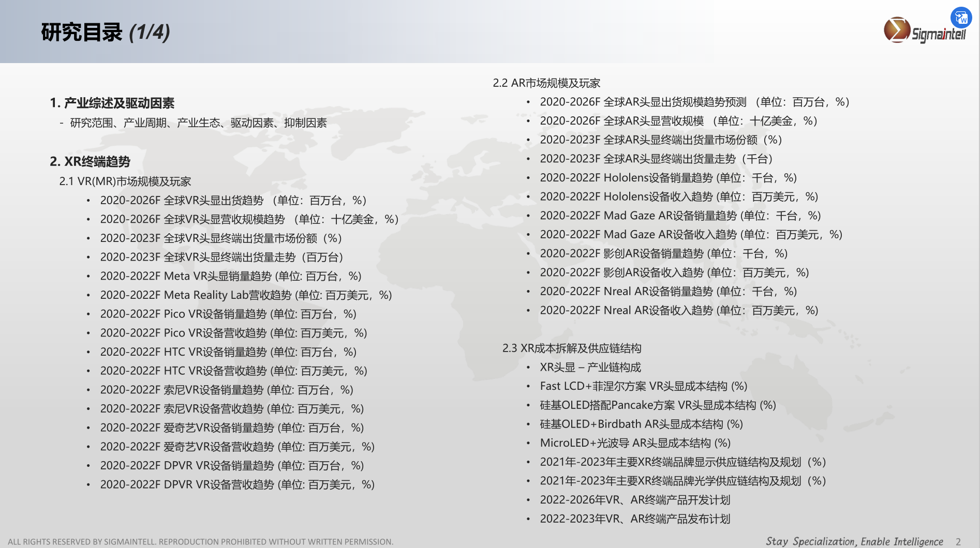Click the footer copyright notice text
Screen dimensions: 980x548
point(200,541)
